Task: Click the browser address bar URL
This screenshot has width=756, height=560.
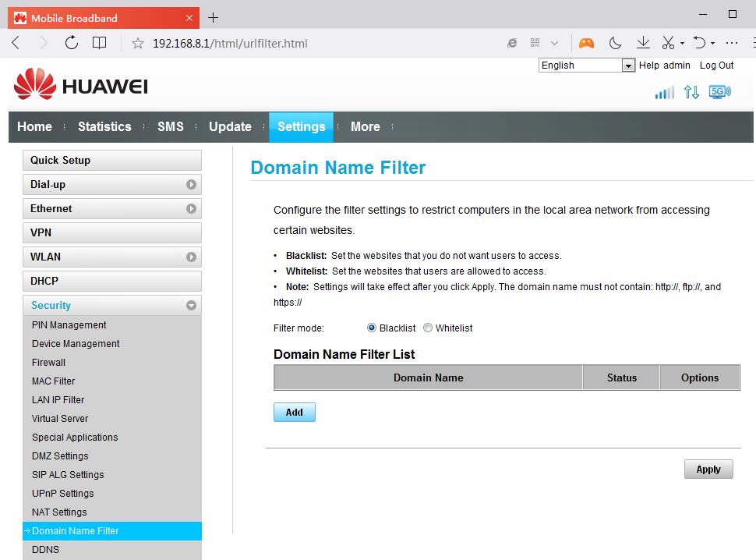Action: tap(230, 44)
